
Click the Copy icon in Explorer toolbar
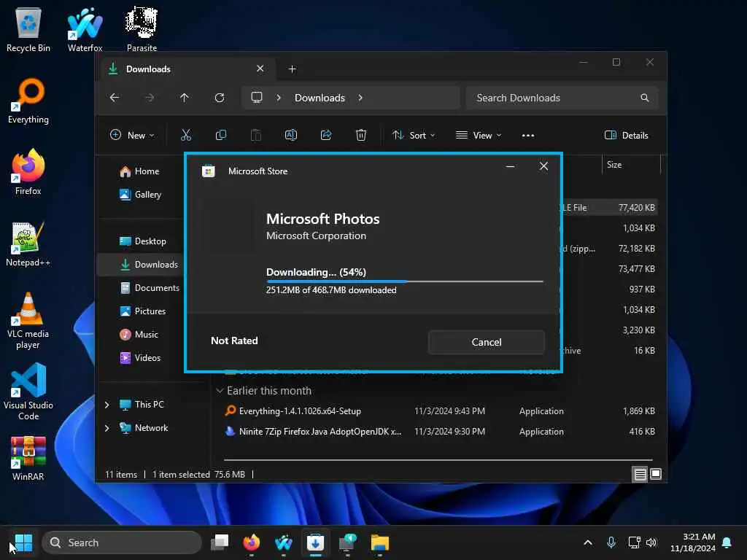(x=220, y=135)
